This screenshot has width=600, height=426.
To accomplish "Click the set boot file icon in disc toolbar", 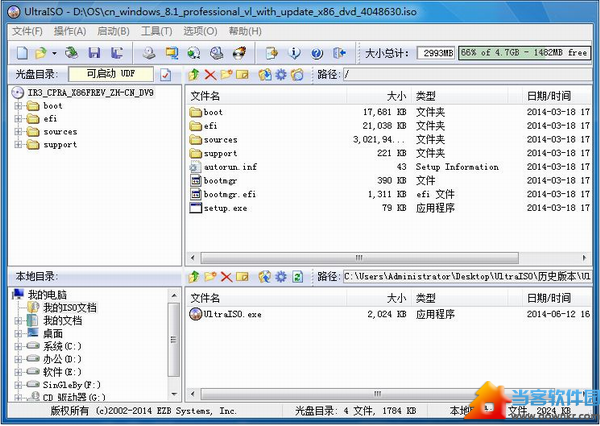I will click(297, 74).
